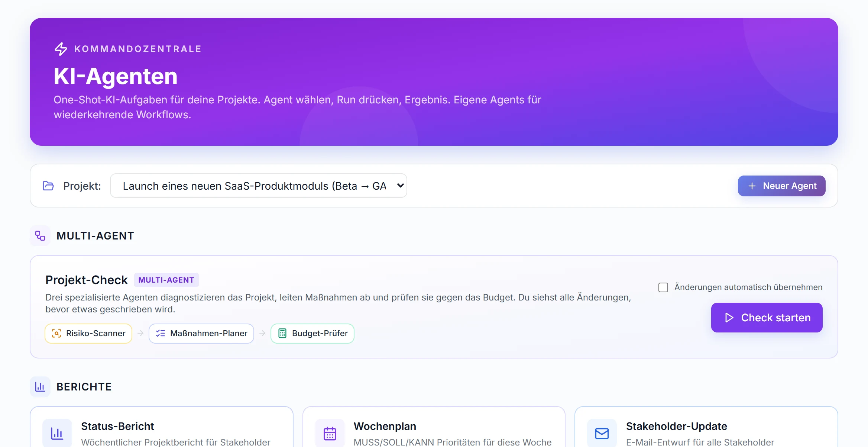The height and width of the screenshot is (447, 868).
Task: Click the Projekt-Check title
Action: coord(87,280)
